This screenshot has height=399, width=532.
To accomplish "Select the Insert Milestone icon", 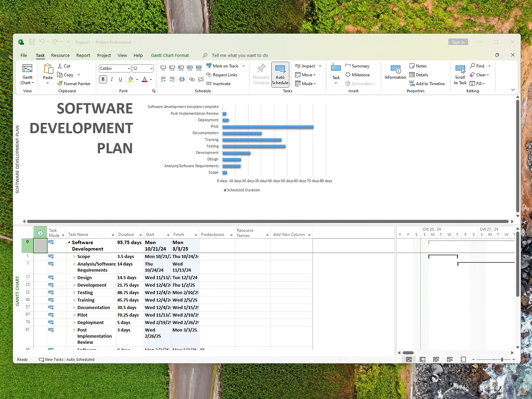I will point(348,75).
